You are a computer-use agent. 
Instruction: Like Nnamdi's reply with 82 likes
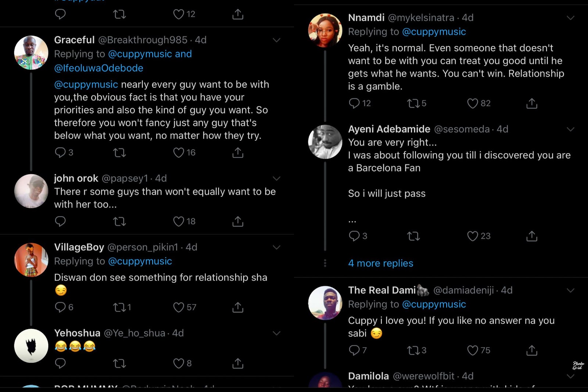pyautogui.click(x=473, y=104)
